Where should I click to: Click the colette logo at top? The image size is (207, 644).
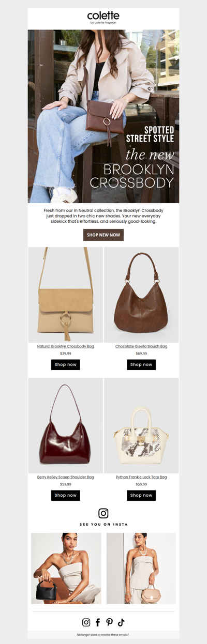(103, 18)
